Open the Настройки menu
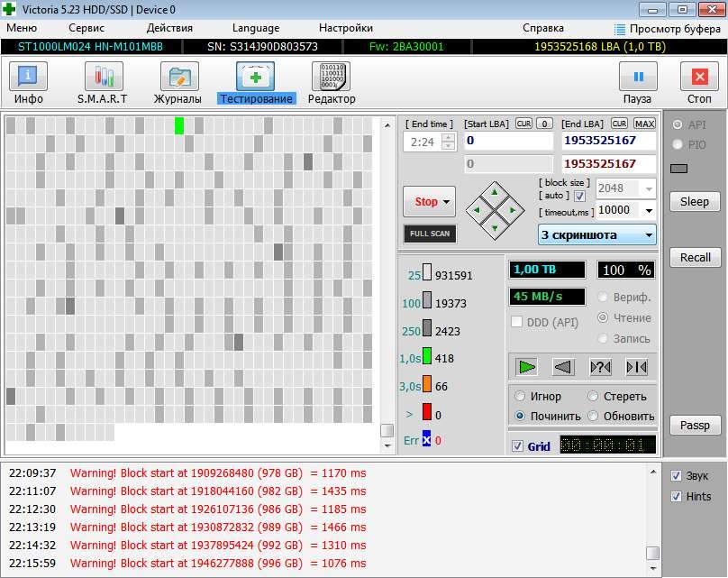This screenshot has width=728, height=578. (346, 28)
